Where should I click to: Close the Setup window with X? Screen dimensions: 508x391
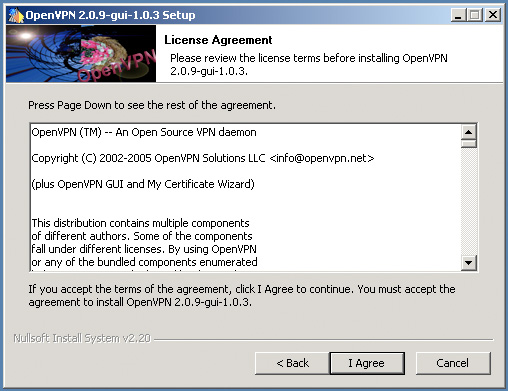pos(493,15)
